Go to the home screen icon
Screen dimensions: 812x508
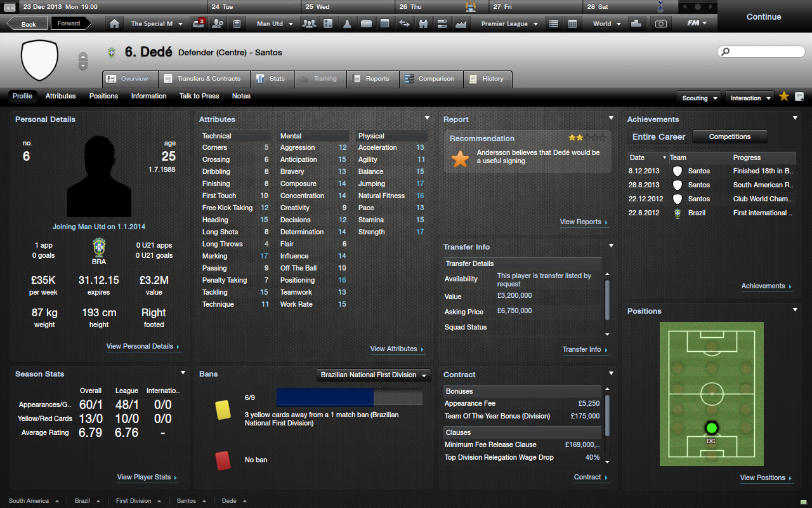click(x=114, y=24)
